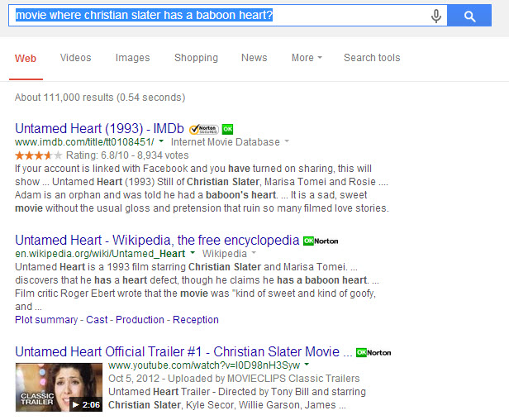Expand the arrow after youtube.com URL
Image resolution: width=509 pixels, height=420 pixels.
pyautogui.click(x=307, y=365)
